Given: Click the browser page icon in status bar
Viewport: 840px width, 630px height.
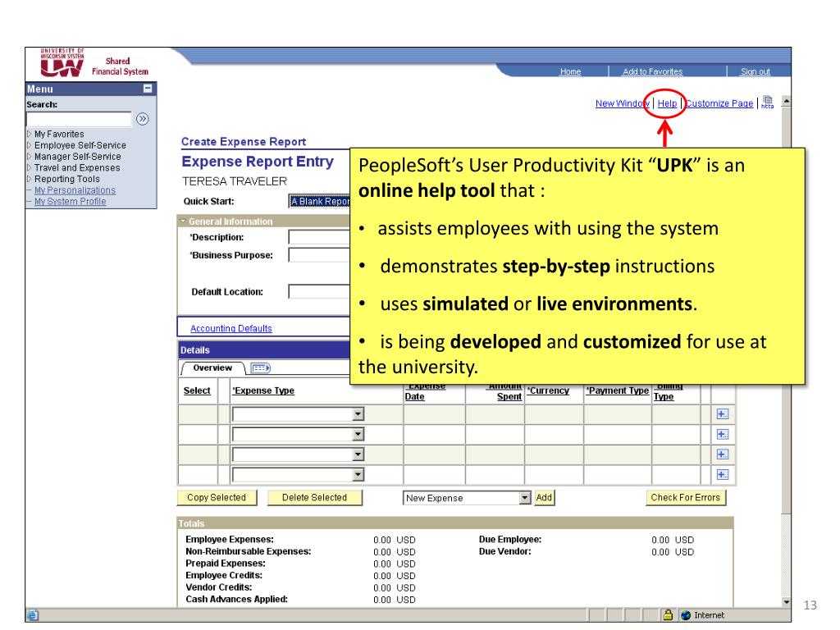Looking at the screenshot, I should tap(32, 615).
